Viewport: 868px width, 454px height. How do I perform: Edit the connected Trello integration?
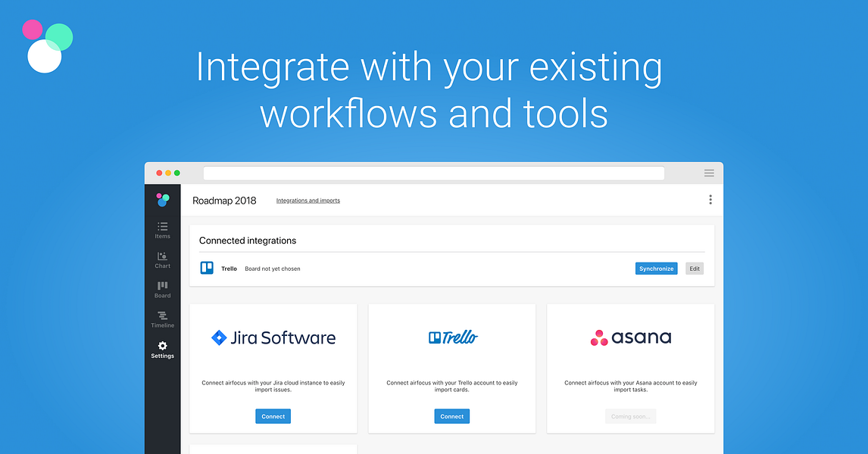point(695,269)
